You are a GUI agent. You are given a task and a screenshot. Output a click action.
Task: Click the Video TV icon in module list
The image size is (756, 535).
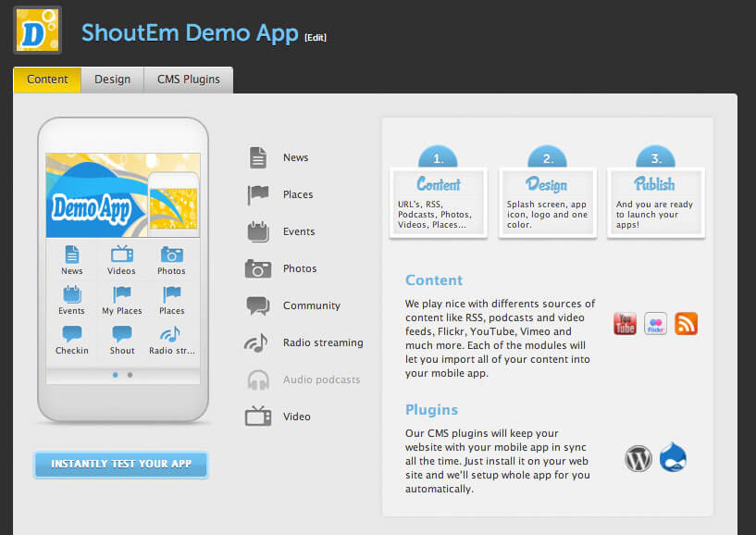(257, 417)
